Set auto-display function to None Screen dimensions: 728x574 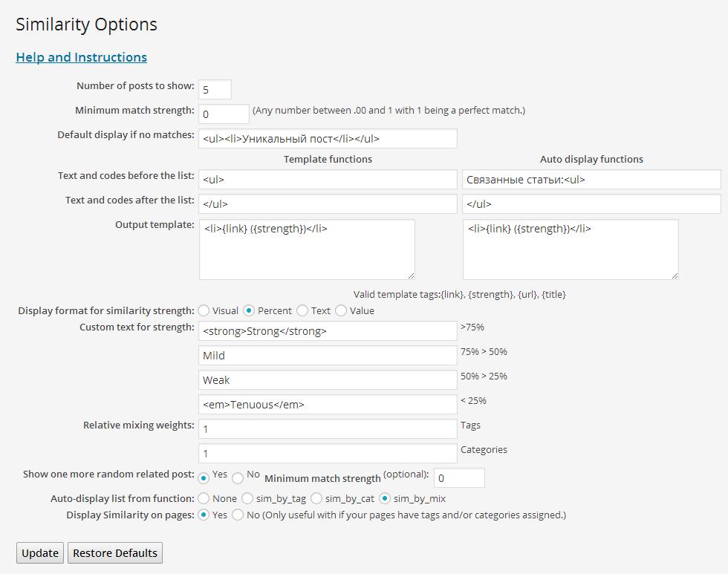(204, 498)
